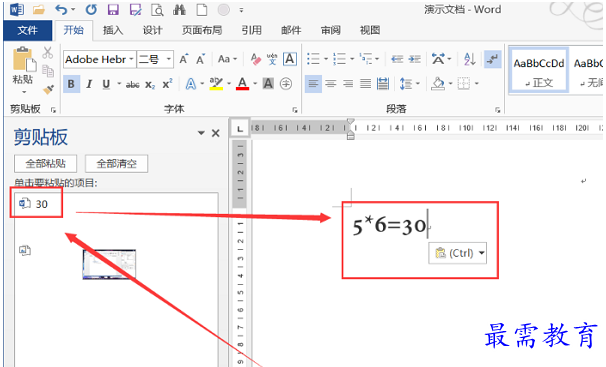This screenshot has width=606, height=367.
Task: Open clipboard pane options arrow
Action: [x=201, y=133]
